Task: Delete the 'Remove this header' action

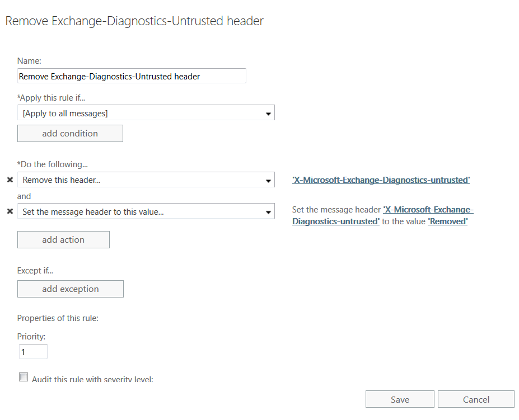Action: pos(10,180)
